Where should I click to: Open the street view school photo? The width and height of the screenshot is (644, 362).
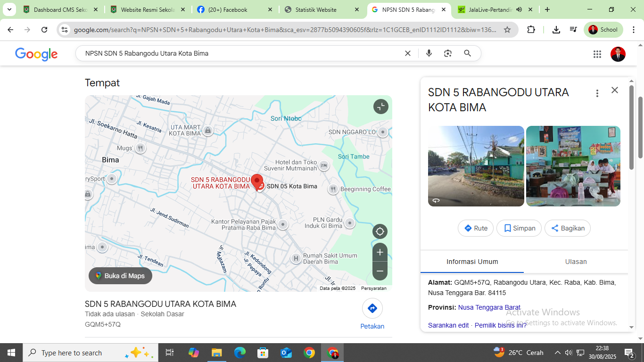click(476, 166)
